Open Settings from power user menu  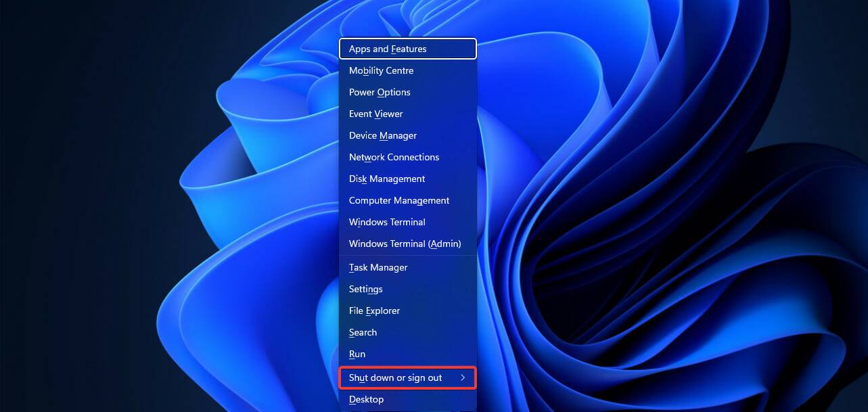[365, 289]
